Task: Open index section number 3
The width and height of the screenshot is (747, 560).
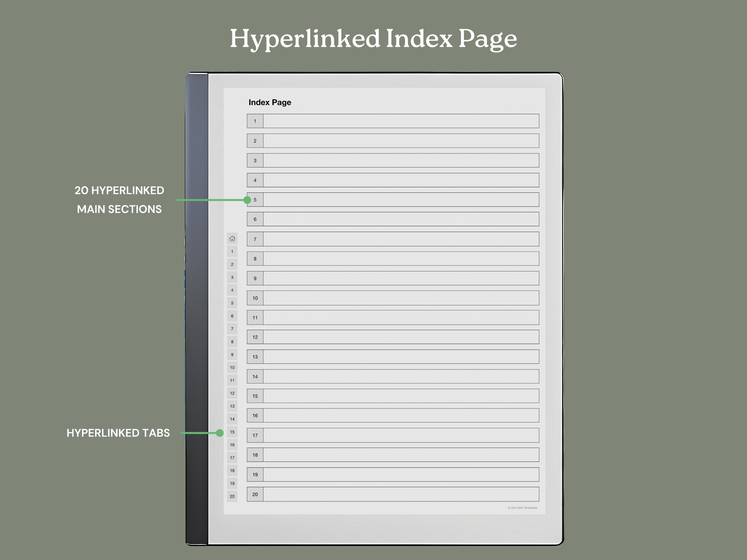Action: [x=255, y=160]
